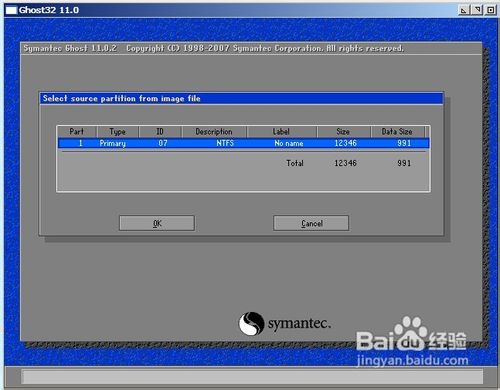
Task: Click the restore window button in title bar
Action: [477, 10]
